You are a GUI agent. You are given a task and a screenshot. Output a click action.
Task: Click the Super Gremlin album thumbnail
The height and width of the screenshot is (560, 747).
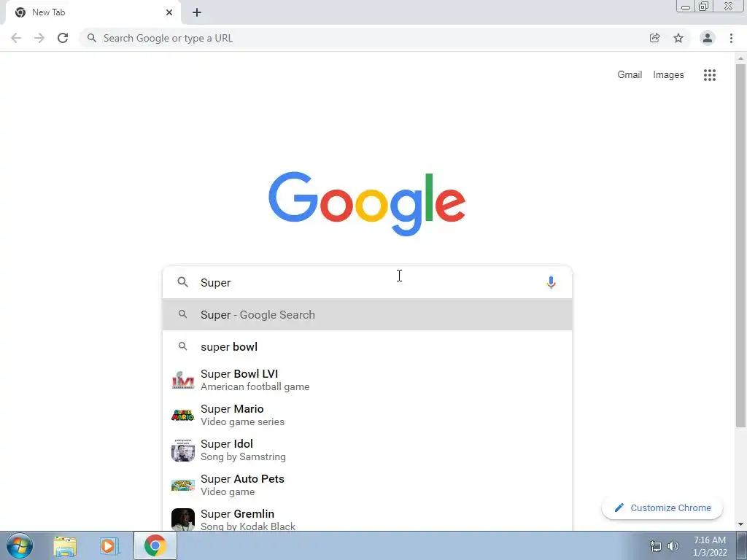(183, 519)
